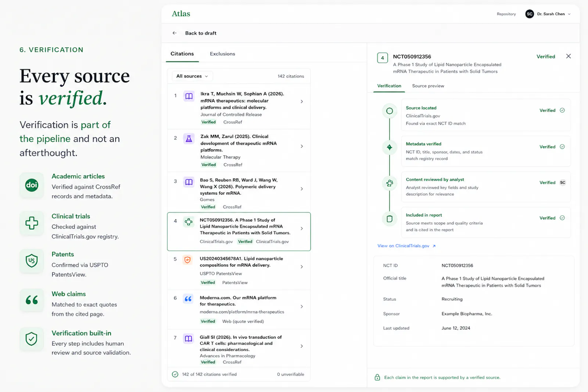This screenshot has height=392, width=588.
Task: Click Web (quote verified) label
Action: [243, 321]
